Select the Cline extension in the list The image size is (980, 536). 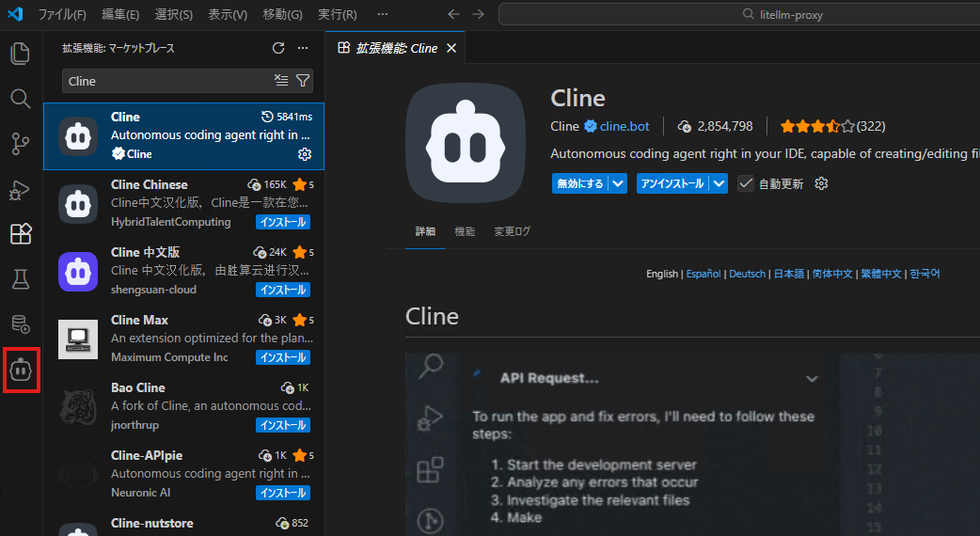[183, 136]
